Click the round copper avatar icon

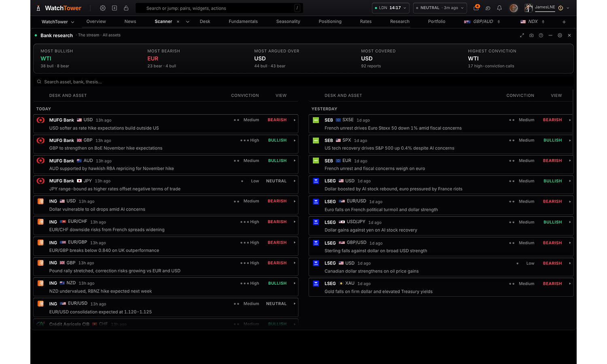click(x=514, y=8)
